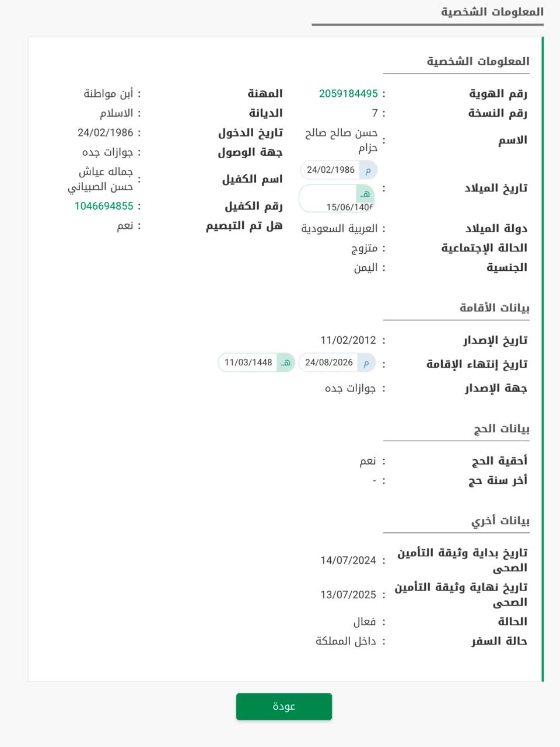The width and height of the screenshot is (560, 747).
Task: Click the المعلومات الشخصية section header inside the card
Action: 478,61
